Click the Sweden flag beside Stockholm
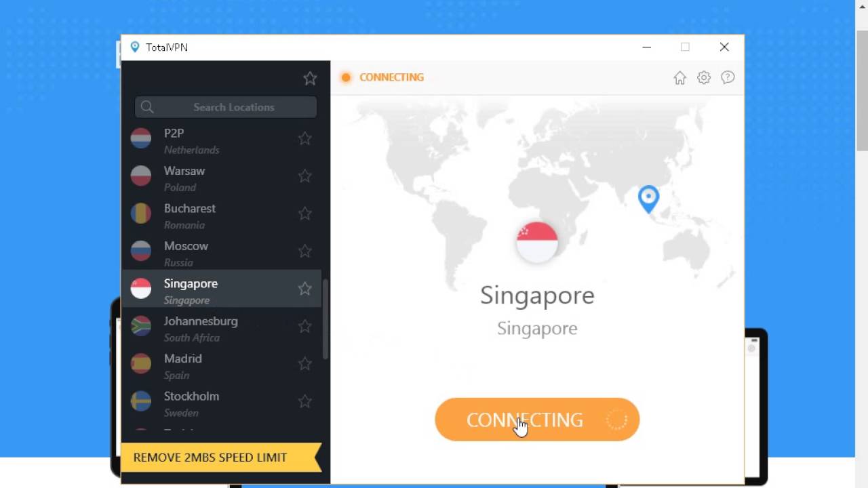The height and width of the screenshot is (488, 868). point(141,401)
